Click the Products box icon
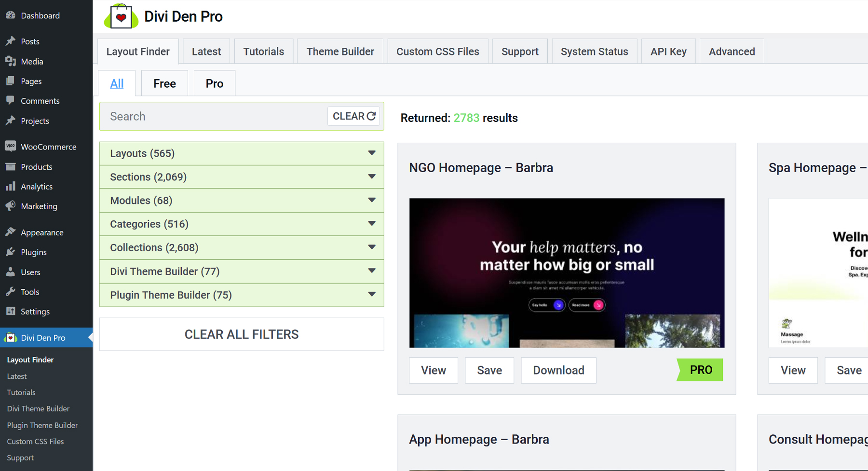Viewport: 868px width, 471px height. pyautogui.click(x=11, y=166)
